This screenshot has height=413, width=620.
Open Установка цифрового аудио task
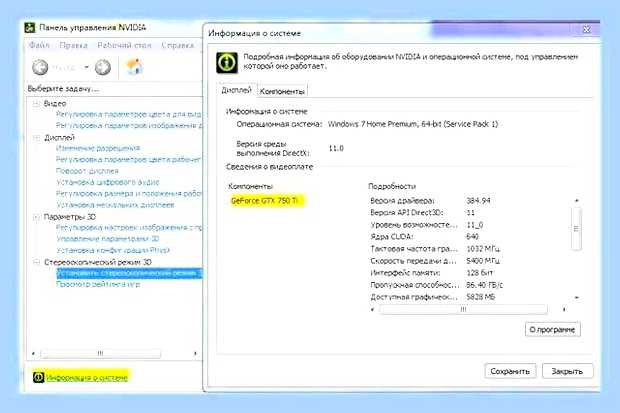click(108, 182)
